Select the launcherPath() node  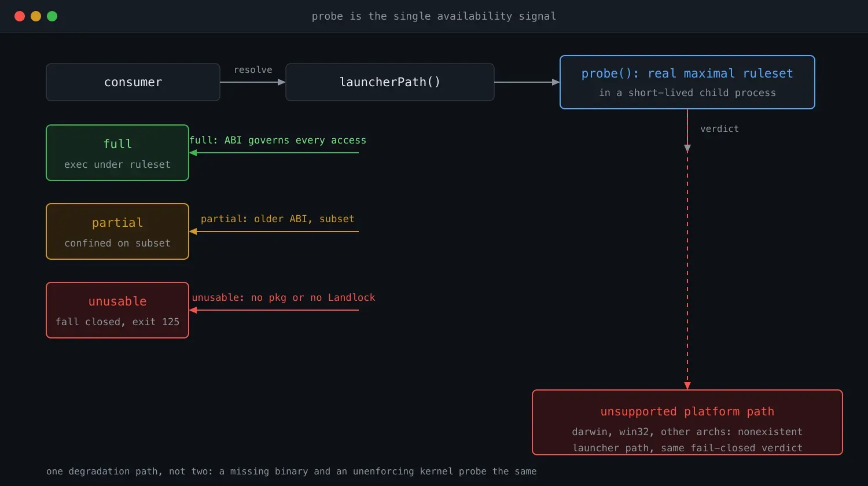point(390,82)
